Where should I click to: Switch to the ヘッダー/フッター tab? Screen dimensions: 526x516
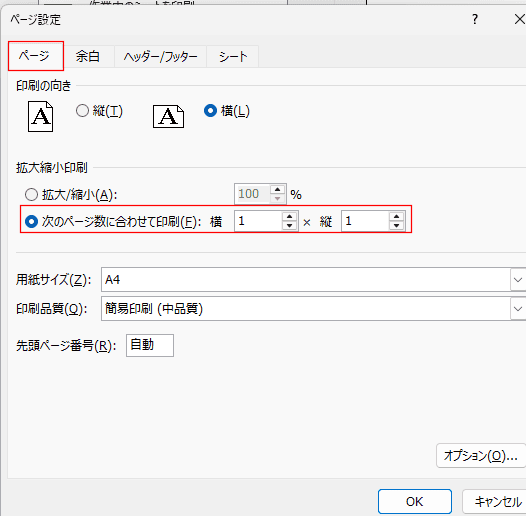(160, 56)
